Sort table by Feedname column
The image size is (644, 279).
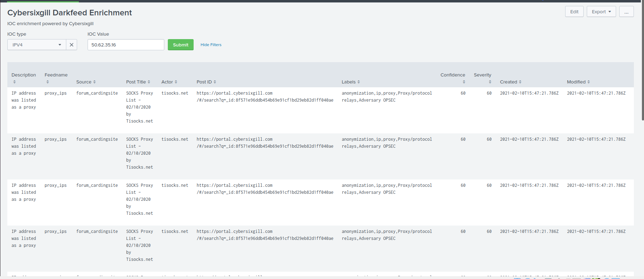[x=56, y=78]
